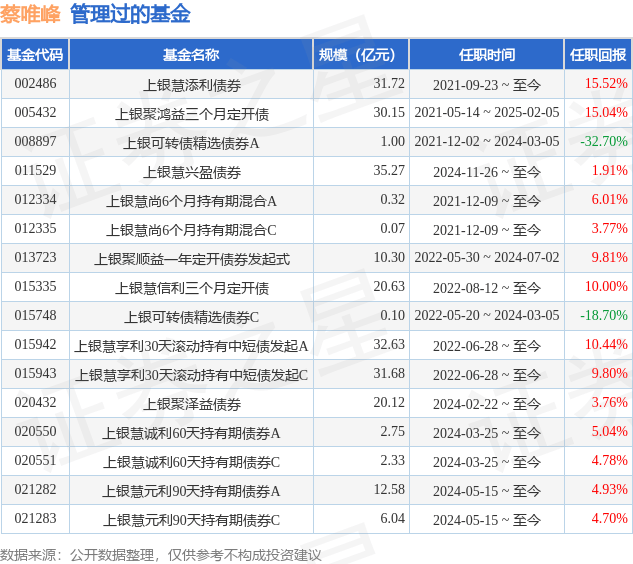Select fund 上银聚鸿益三个月定开债
The width and height of the screenshot is (633, 564).
(x=192, y=114)
